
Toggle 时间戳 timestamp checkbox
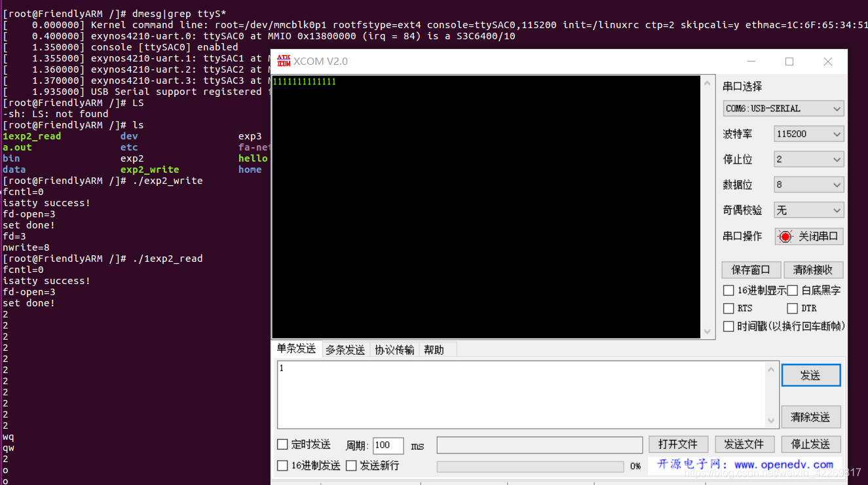click(728, 326)
